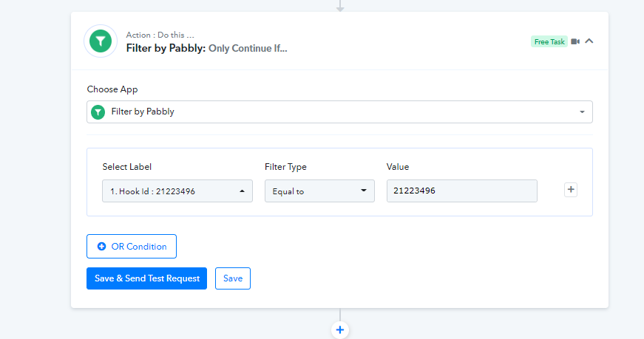Collapse the Filter action step chevron
The height and width of the screenshot is (339, 644).
point(589,41)
